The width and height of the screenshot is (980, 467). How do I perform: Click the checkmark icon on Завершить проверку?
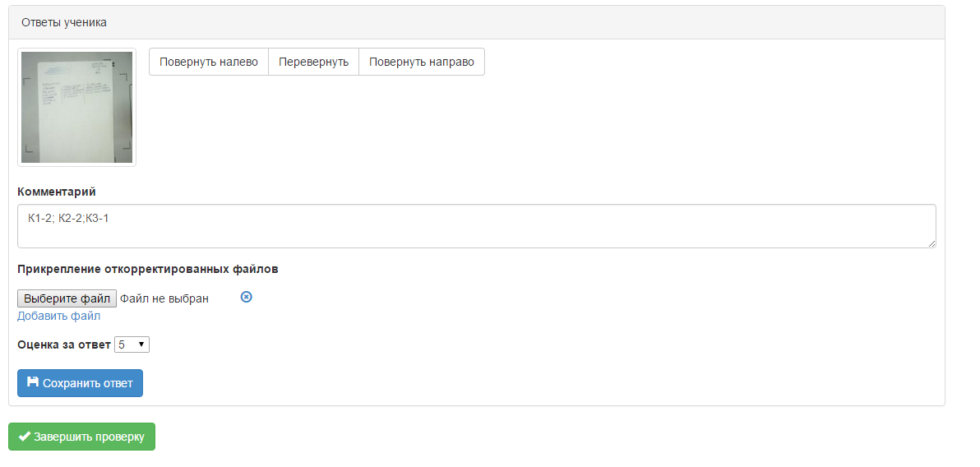tap(24, 437)
